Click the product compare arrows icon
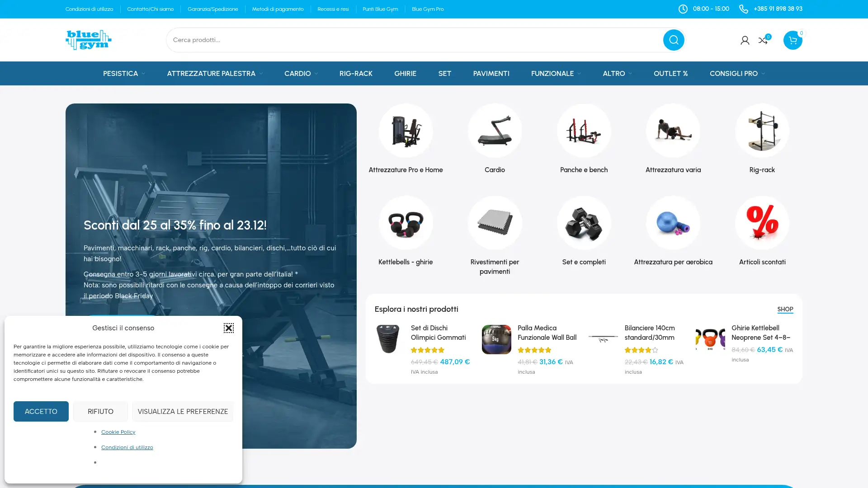Image resolution: width=868 pixels, height=488 pixels. [x=763, y=40]
